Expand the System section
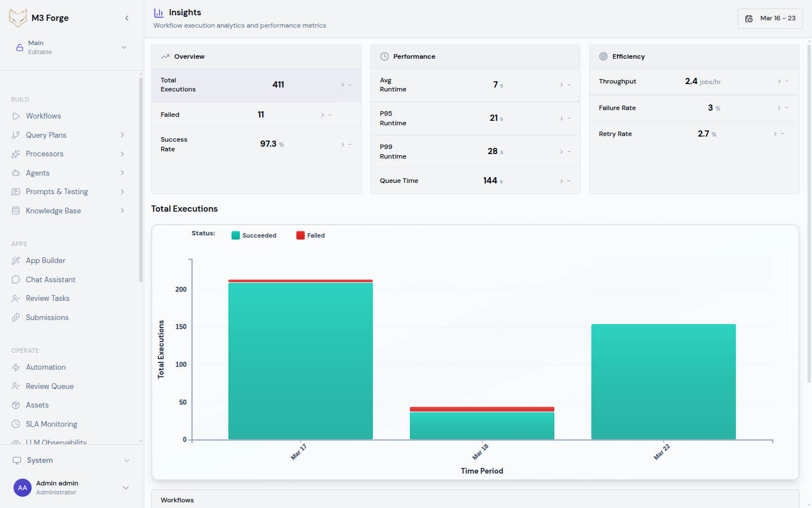The width and height of the screenshot is (812, 508). [71, 461]
